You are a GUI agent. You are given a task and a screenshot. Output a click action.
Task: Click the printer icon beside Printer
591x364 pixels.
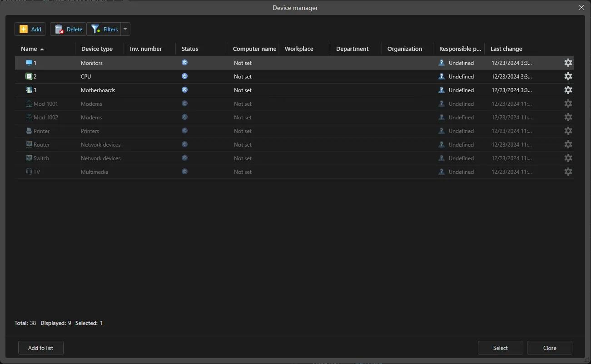29,131
